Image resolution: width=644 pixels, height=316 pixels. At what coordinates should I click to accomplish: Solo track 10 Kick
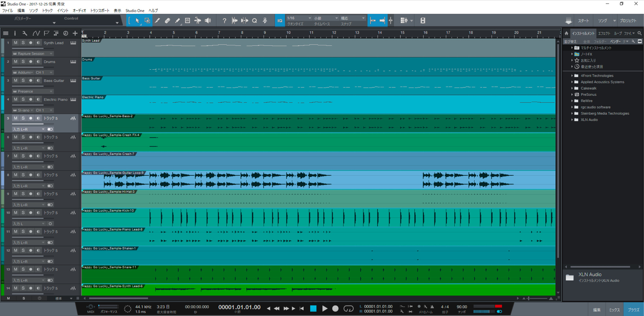(23, 212)
